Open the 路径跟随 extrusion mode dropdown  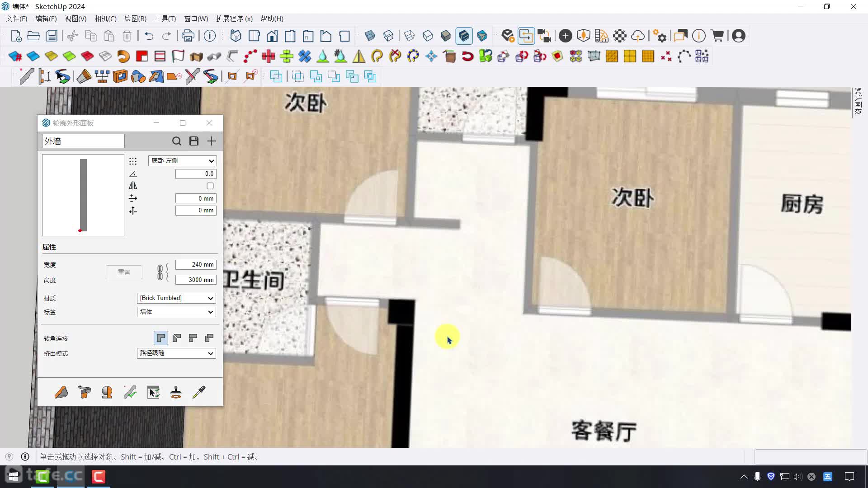(x=176, y=353)
